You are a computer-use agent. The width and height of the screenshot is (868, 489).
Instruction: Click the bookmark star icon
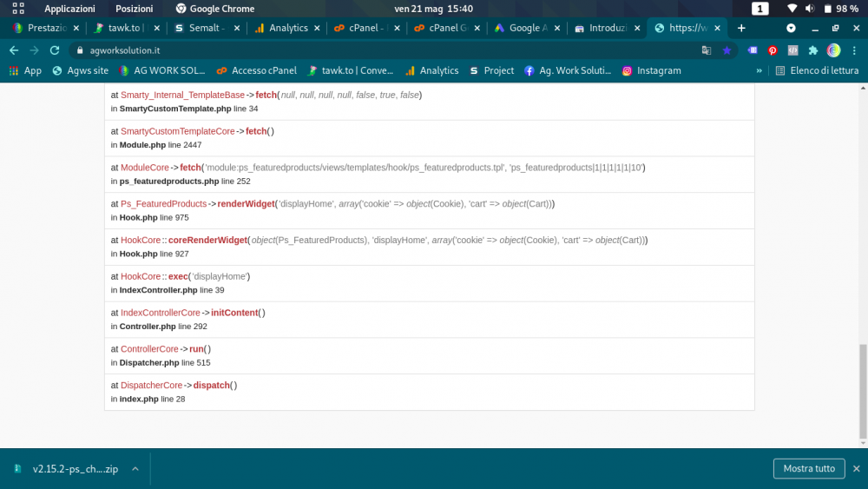727,50
